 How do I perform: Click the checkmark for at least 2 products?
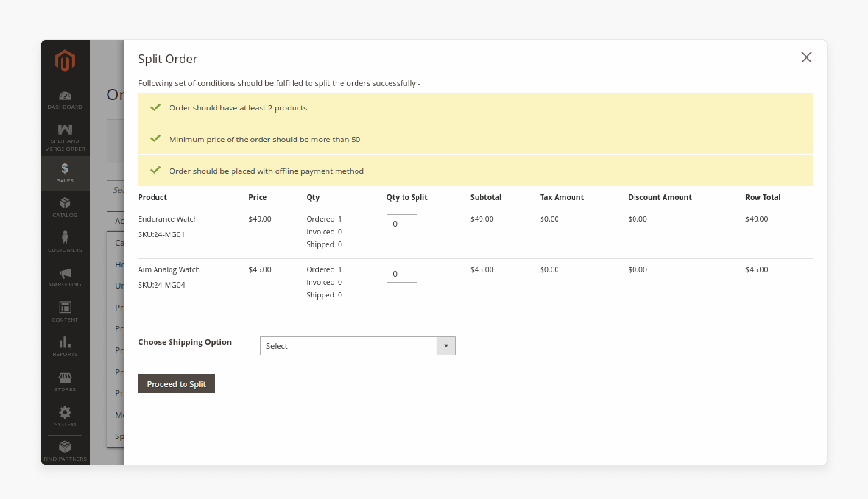(155, 108)
